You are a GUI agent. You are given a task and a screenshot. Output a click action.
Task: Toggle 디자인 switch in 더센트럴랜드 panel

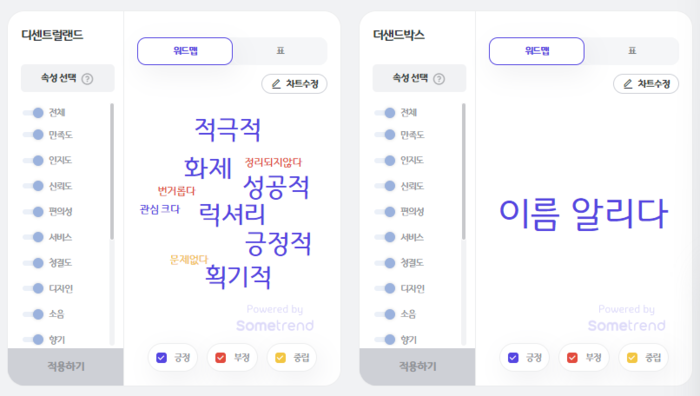click(33, 288)
